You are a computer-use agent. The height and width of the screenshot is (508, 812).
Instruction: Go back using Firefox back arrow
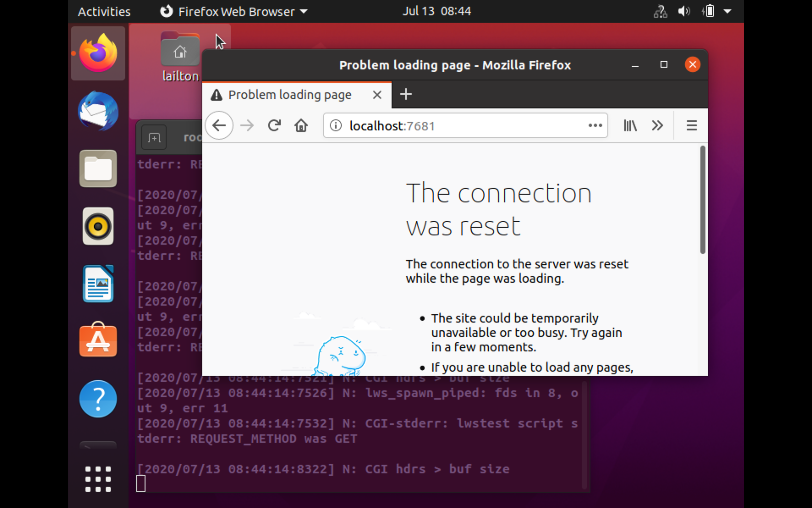pyautogui.click(x=219, y=126)
